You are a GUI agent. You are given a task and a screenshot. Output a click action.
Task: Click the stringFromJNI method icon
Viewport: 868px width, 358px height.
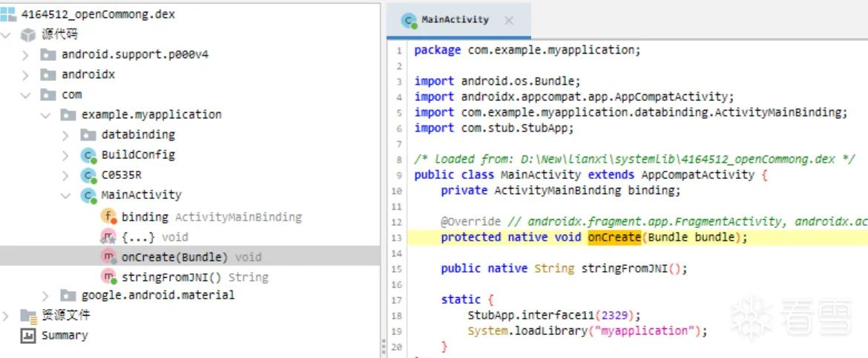click(108, 276)
